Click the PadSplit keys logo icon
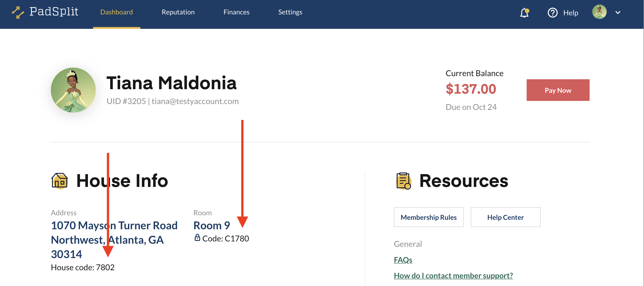 pos(18,12)
